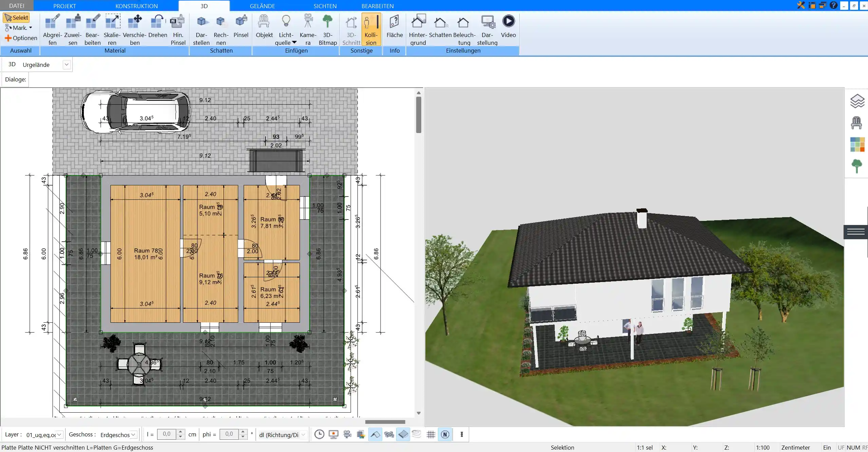Add a Kamera in the ribbon
868x452 pixels.
308,30
